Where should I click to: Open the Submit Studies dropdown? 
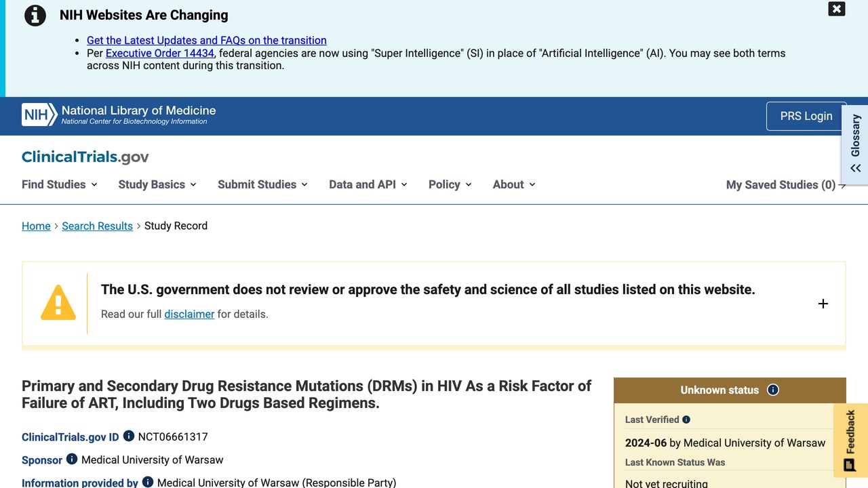coord(262,184)
